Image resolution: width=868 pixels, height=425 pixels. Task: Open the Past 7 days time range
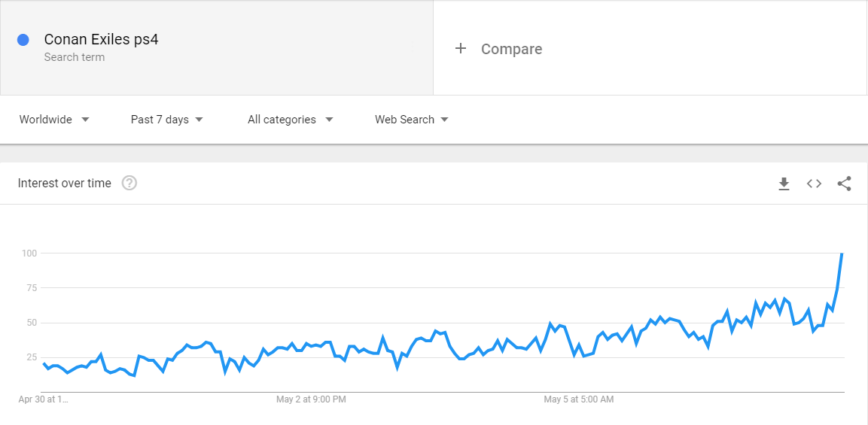pos(167,120)
